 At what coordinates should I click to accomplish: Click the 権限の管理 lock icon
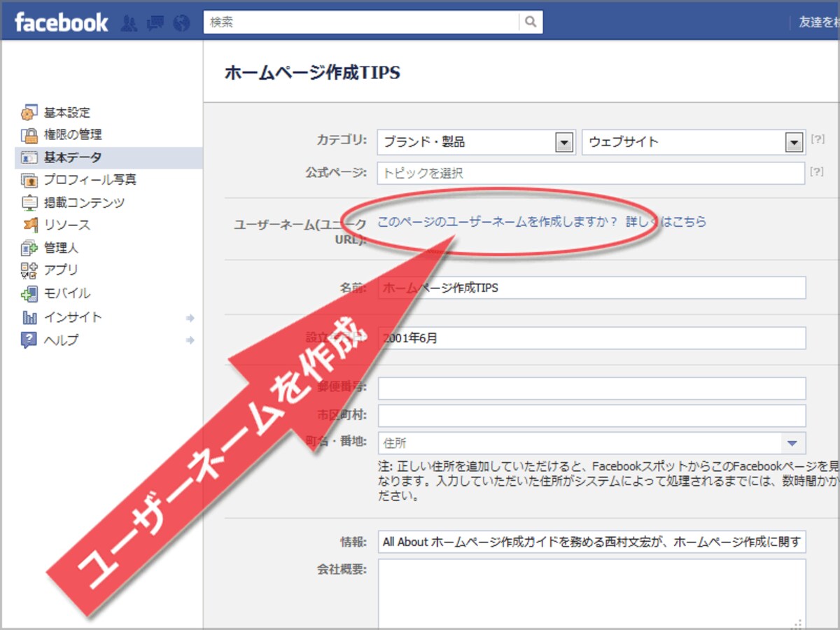pos(29,135)
